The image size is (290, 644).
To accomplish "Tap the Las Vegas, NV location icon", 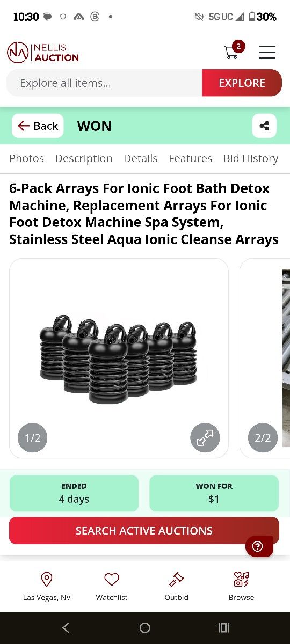I will click(x=47, y=579).
